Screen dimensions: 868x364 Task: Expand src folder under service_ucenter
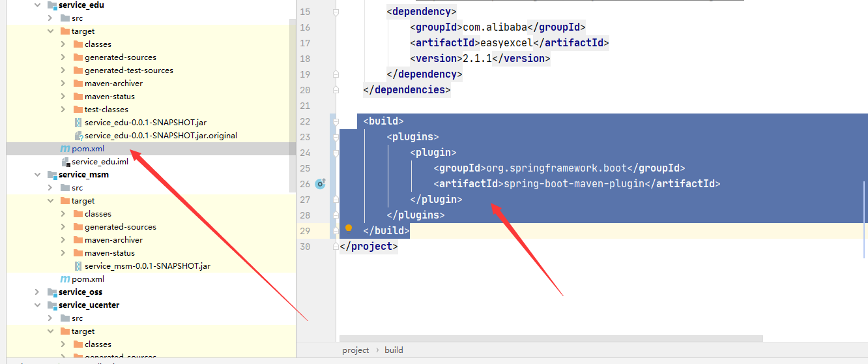point(51,318)
